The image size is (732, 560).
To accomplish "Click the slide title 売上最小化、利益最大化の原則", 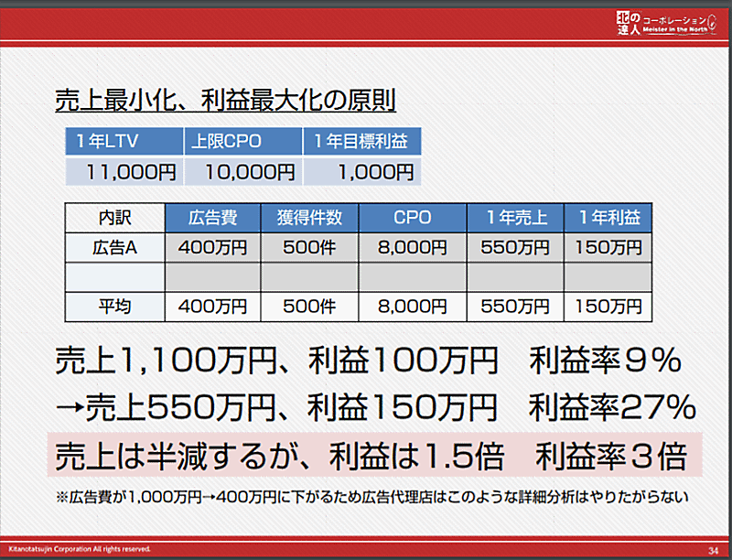I will (225, 100).
